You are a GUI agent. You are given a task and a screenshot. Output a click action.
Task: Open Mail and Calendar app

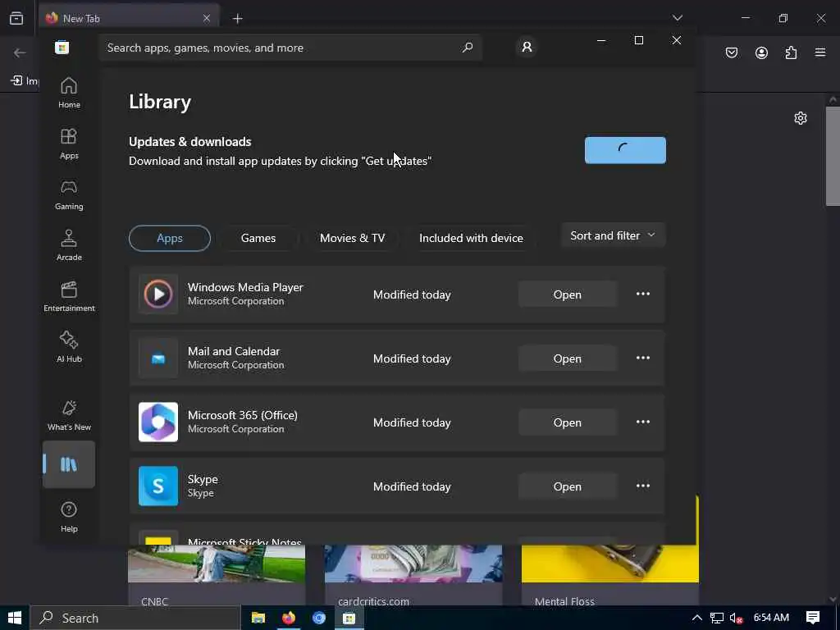568,358
